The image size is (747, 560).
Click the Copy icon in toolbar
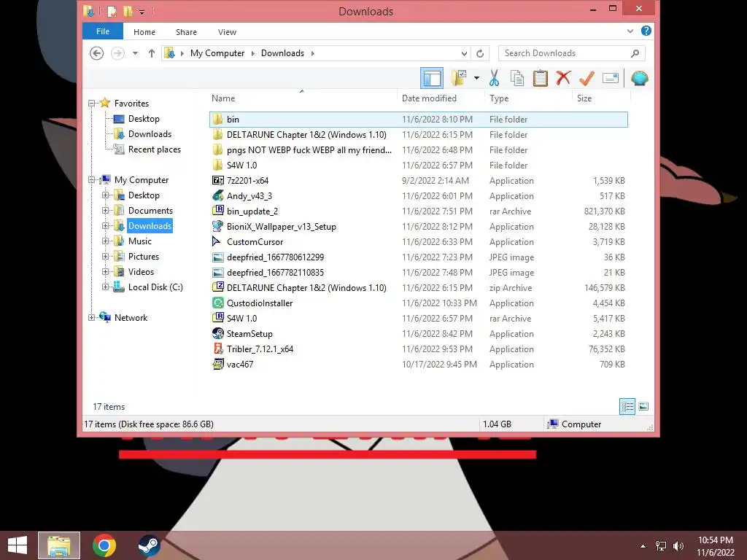pos(517,78)
